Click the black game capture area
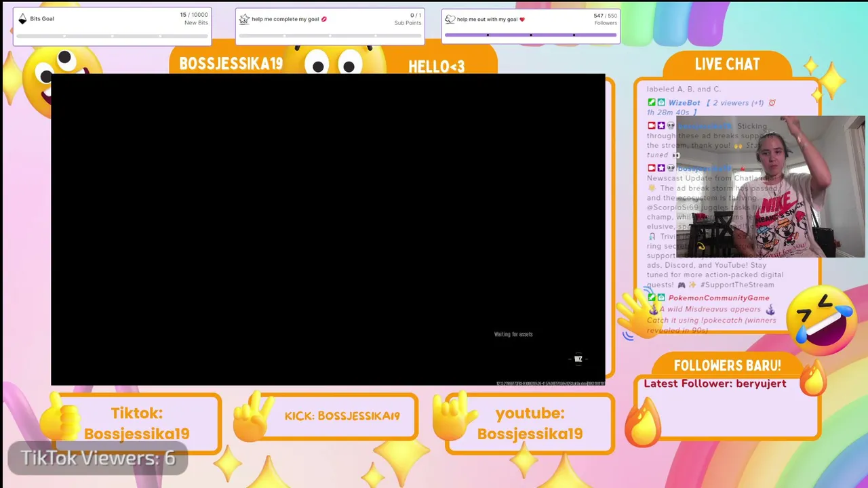The height and width of the screenshot is (488, 868). 328,230
